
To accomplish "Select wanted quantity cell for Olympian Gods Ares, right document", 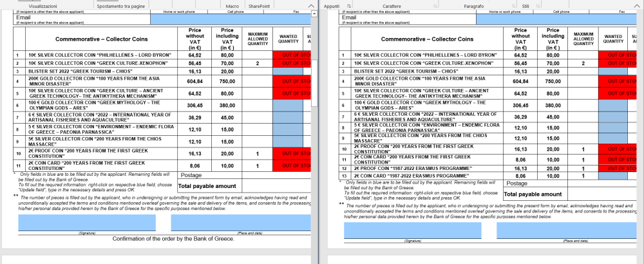I will 613,104.
